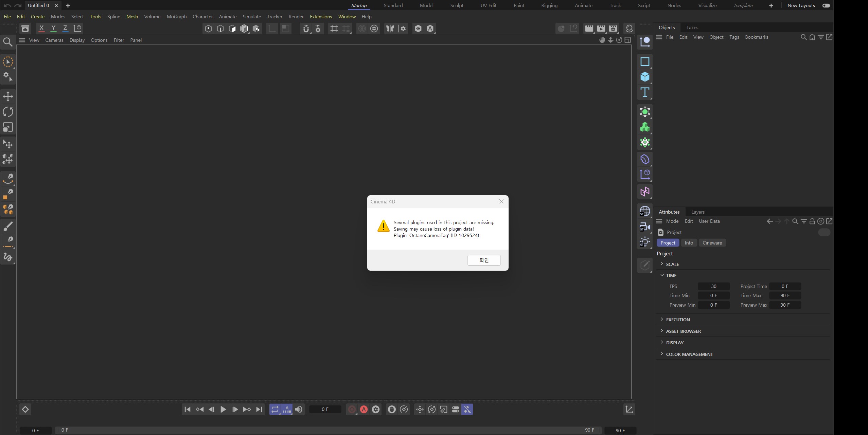The image size is (868, 435).
Task: Add a Text spline object
Action: pos(645,93)
